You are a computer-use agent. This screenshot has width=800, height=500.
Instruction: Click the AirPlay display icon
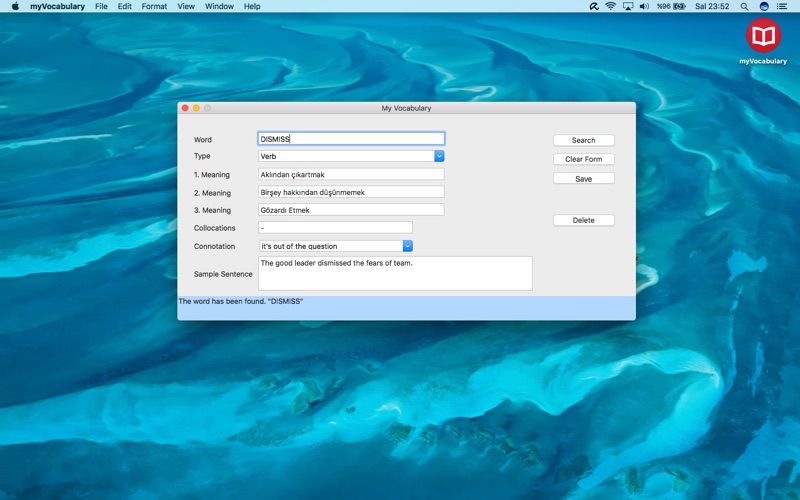coord(627,6)
